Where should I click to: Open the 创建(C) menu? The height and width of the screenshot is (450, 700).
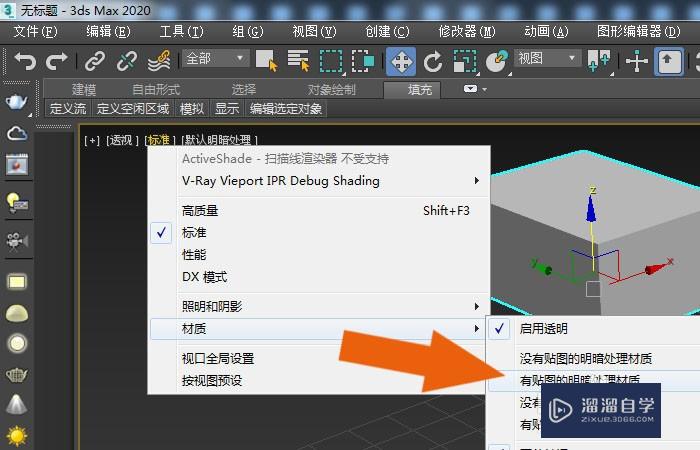coord(387,31)
